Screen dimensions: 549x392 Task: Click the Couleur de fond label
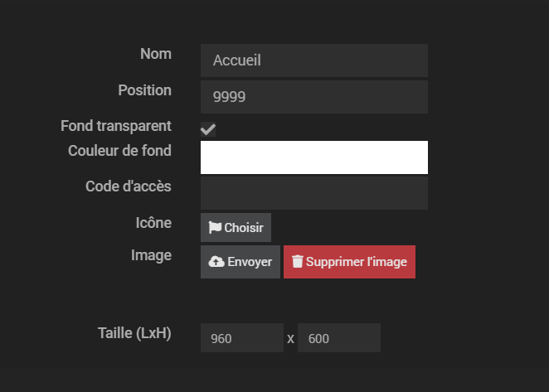[119, 151]
